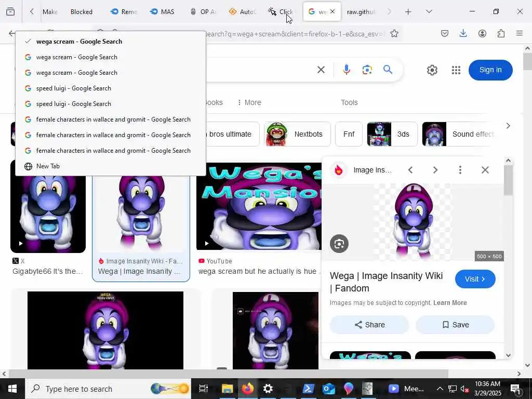This screenshot has height=399, width=532.
Task: Show hidden system tray icons
Action: click(440, 389)
